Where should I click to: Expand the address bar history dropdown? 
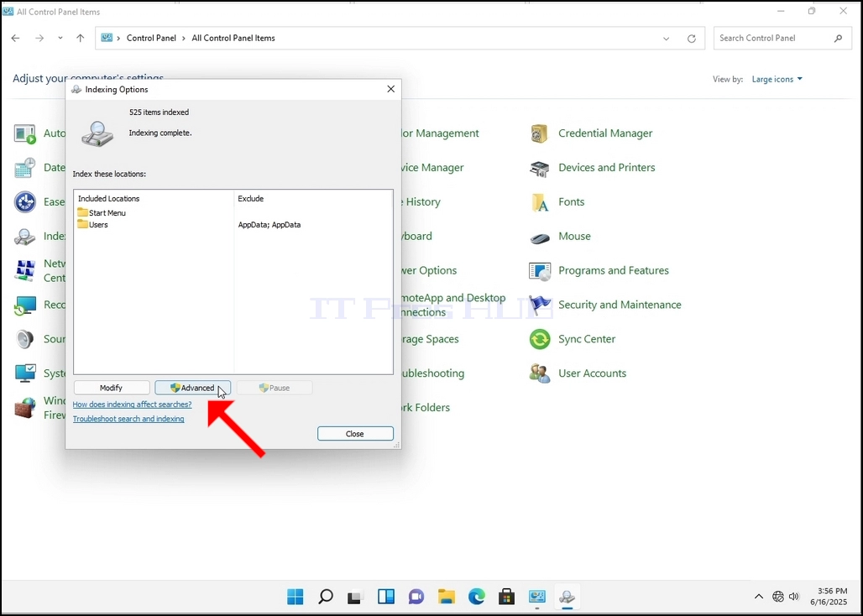tap(666, 39)
